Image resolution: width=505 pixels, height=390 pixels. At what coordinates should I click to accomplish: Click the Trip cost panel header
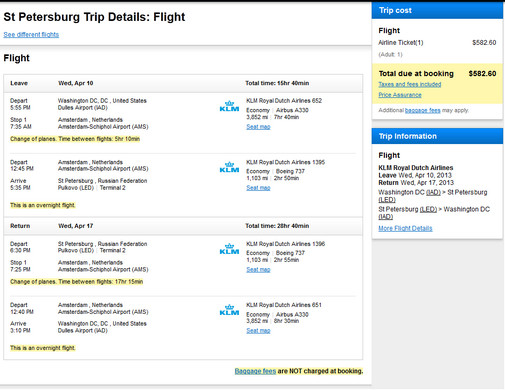[x=437, y=10]
